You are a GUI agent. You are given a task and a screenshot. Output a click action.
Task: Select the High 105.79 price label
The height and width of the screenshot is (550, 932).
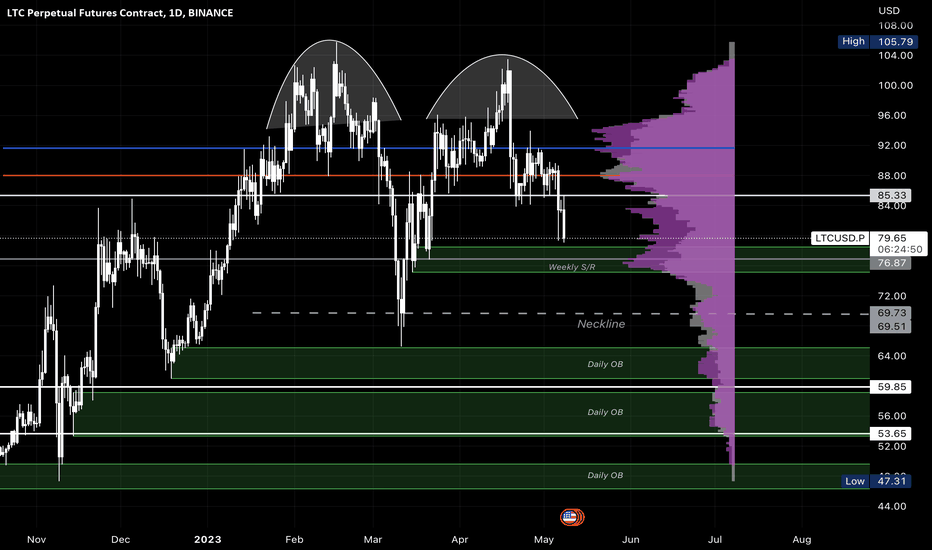[877, 42]
